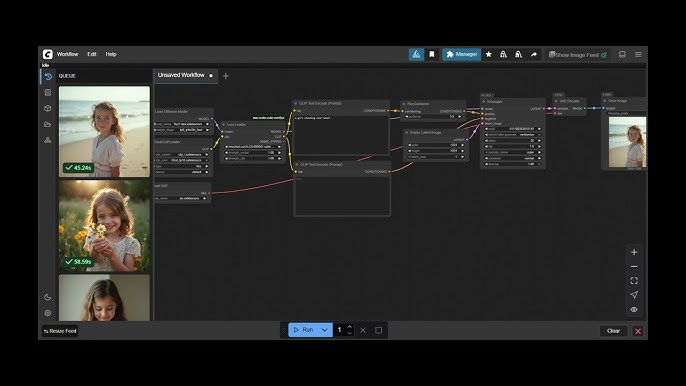686x386 pixels.
Task: Add a new workflow tab
Action: [x=226, y=76]
